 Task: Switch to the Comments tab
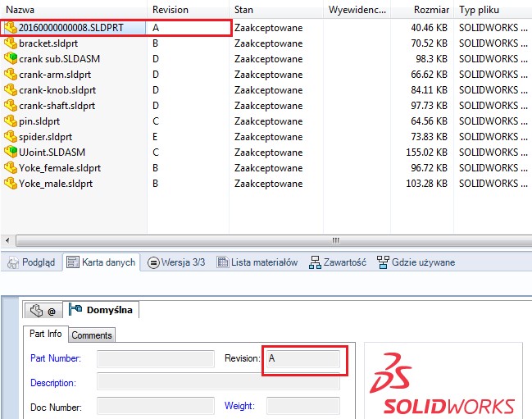pyautogui.click(x=91, y=335)
